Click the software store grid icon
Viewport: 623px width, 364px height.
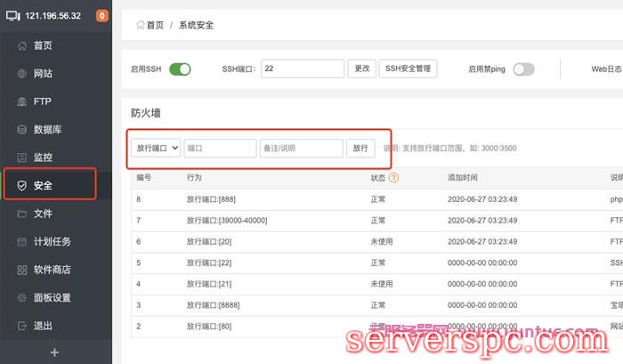[22, 270]
